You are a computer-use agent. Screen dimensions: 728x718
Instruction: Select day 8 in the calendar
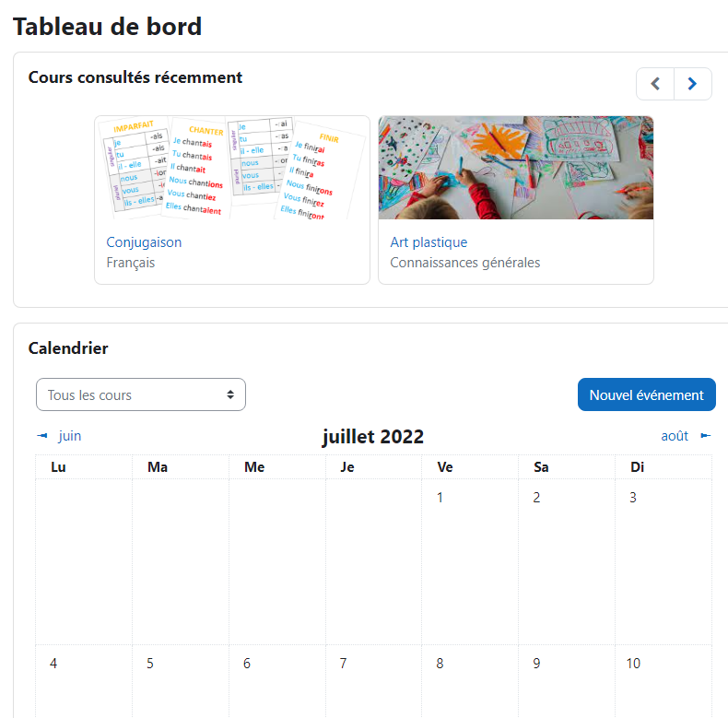click(440, 664)
